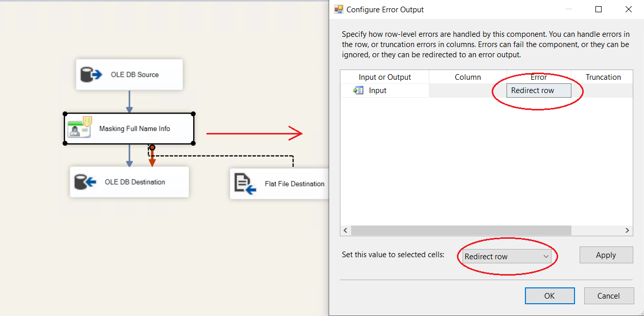This screenshot has height=316, width=644.
Task: Open the Redirect row value dropdown
Action: point(546,256)
